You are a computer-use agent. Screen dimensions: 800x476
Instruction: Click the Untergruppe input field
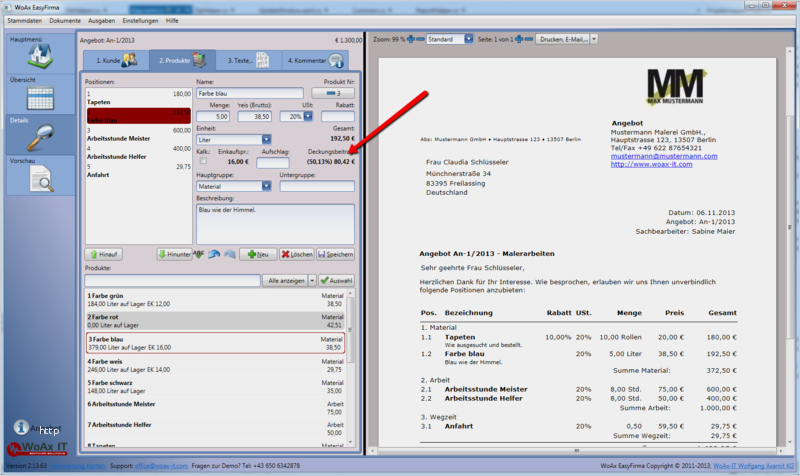coord(317,186)
